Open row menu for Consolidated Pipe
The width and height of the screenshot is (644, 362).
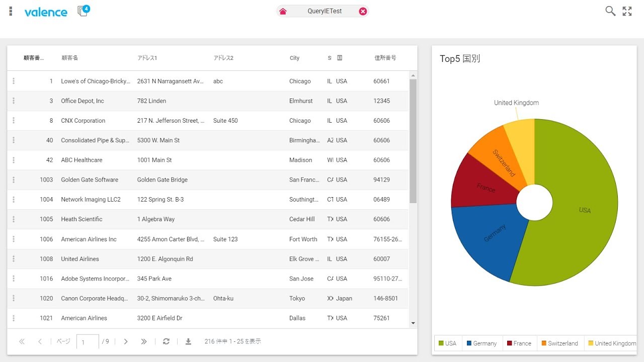coord(14,140)
